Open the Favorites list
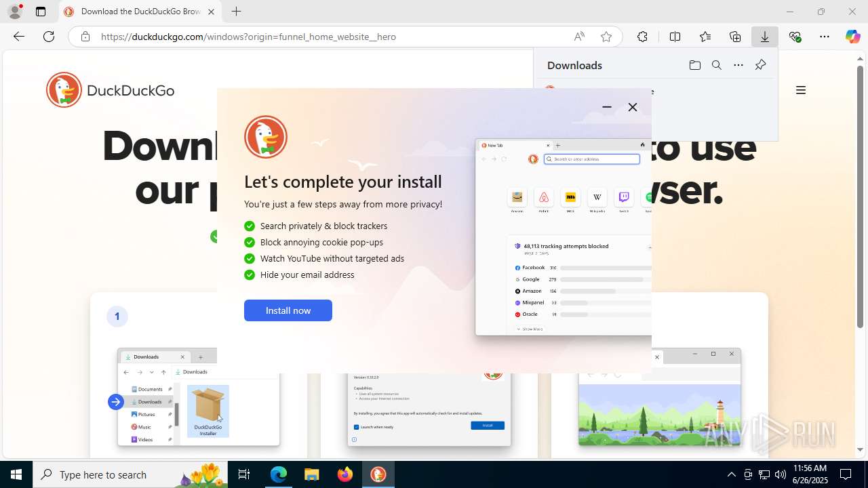This screenshot has height=488, width=868. click(705, 37)
